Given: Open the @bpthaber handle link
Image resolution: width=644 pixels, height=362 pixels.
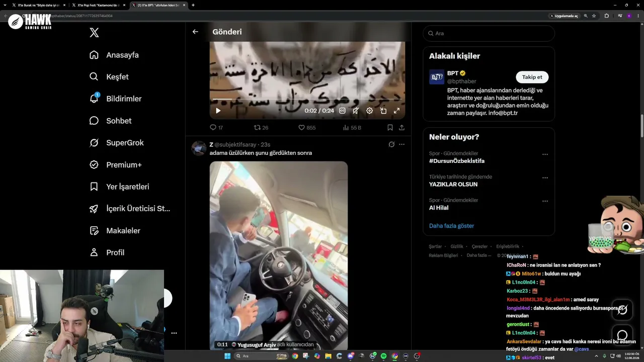Looking at the screenshot, I should point(461,81).
